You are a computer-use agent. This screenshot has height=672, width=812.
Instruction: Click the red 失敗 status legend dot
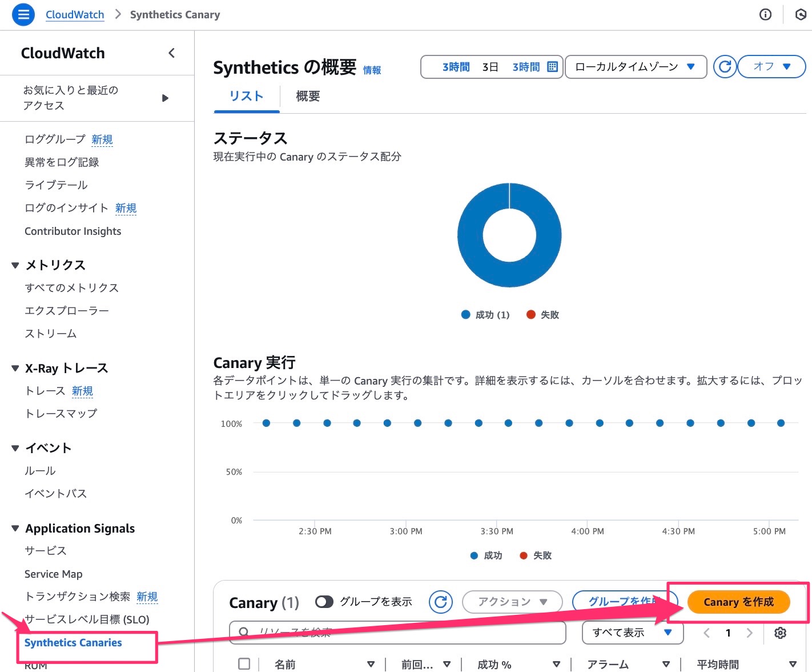[x=530, y=314]
